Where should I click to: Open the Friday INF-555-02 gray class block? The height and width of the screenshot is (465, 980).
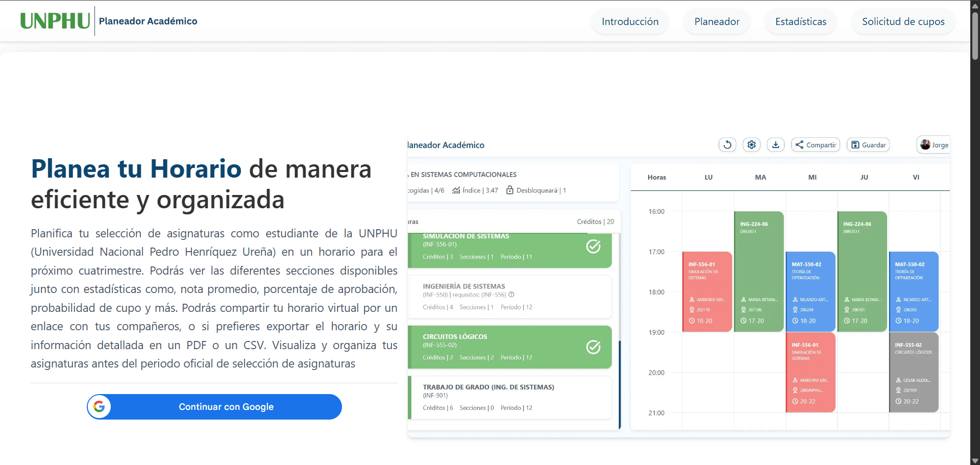coord(914,372)
